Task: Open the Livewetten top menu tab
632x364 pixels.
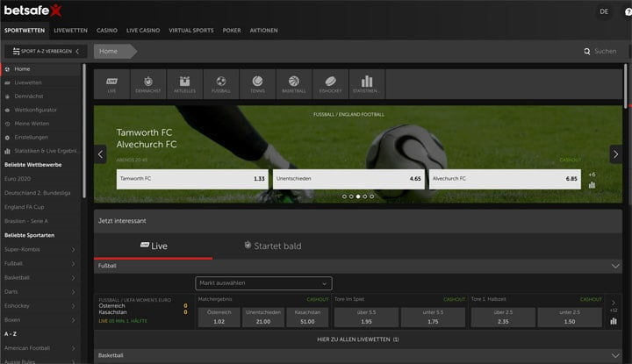Action: [70, 31]
